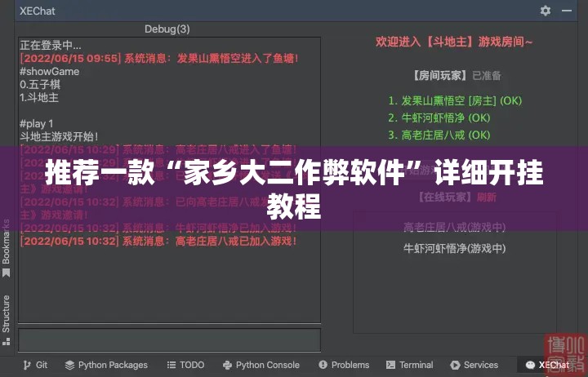Click the Python Console snake icon
The height and width of the screenshot is (377, 588).
coord(227,365)
